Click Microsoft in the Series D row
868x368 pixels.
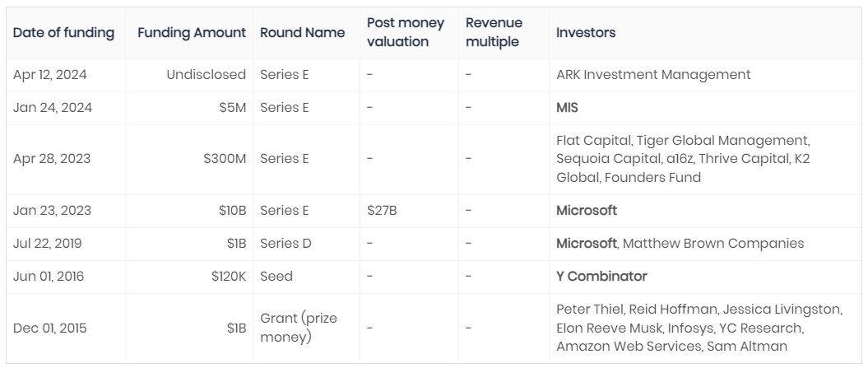(586, 244)
